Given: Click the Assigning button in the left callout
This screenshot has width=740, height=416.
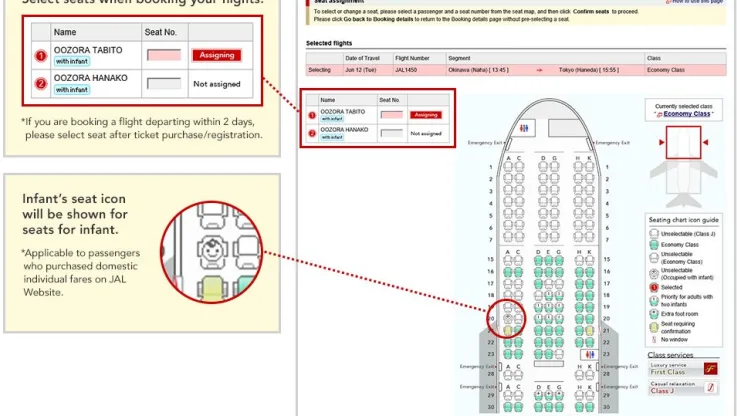Looking at the screenshot, I should point(217,55).
